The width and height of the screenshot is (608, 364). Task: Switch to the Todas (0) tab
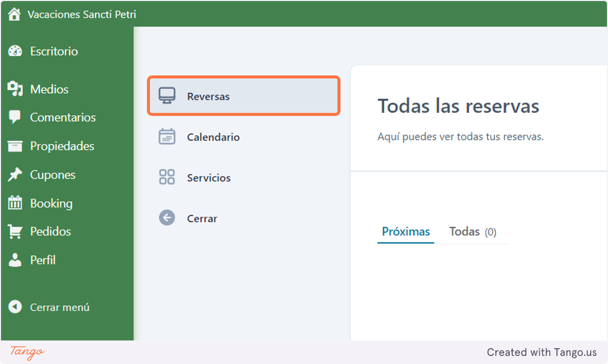tap(473, 232)
